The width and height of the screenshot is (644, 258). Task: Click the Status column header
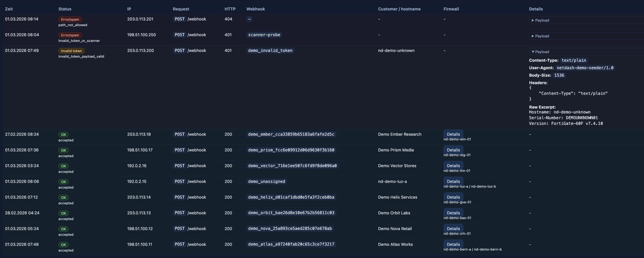click(65, 9)
